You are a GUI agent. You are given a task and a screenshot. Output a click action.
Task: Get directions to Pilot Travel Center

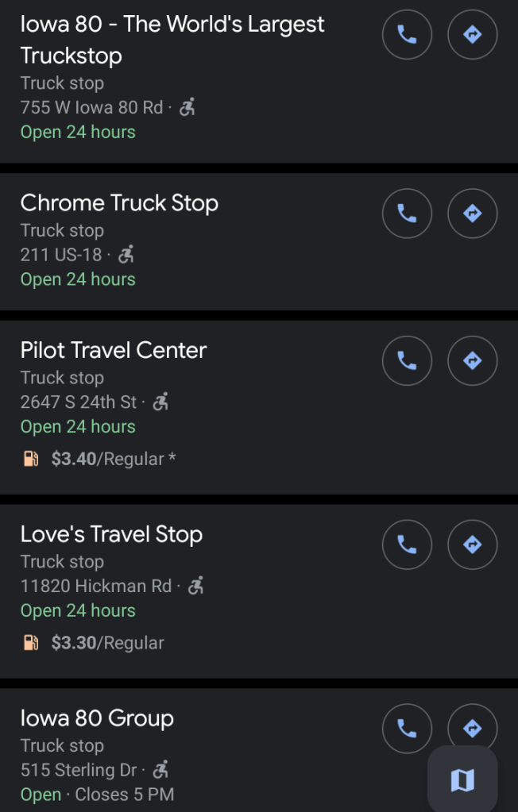(x=473, y=360)
